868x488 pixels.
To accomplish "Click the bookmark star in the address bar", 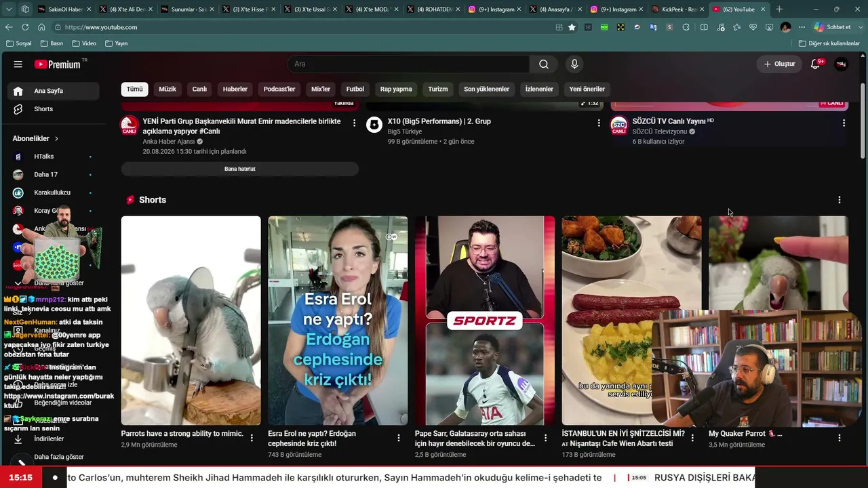I will click(572, 27).
